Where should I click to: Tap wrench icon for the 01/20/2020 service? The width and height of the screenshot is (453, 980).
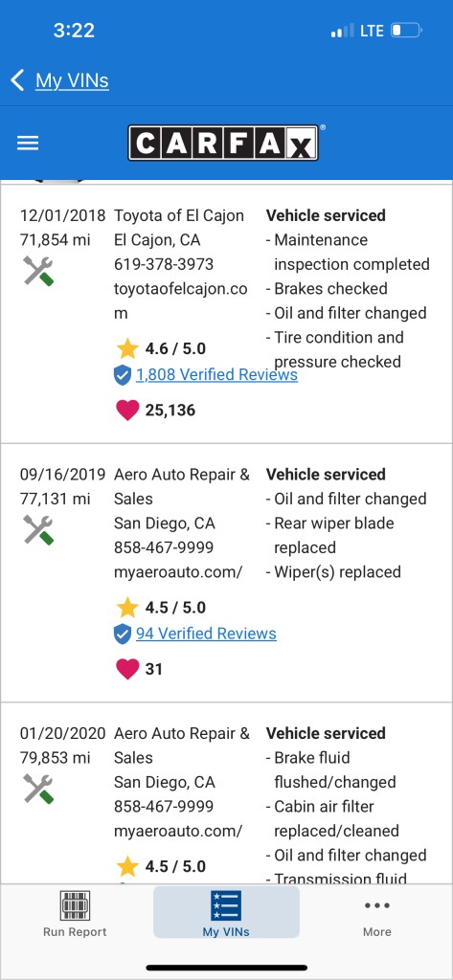coord(38,789)
